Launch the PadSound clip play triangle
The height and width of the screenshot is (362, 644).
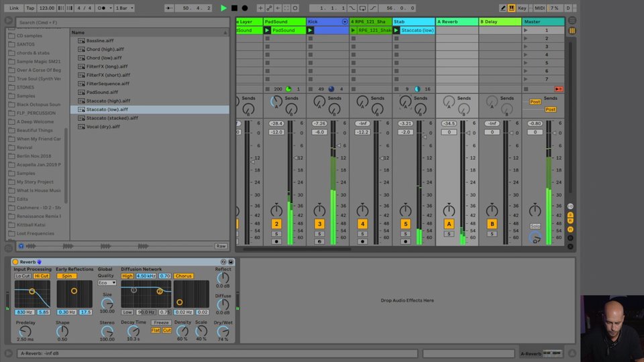[267, 30]
